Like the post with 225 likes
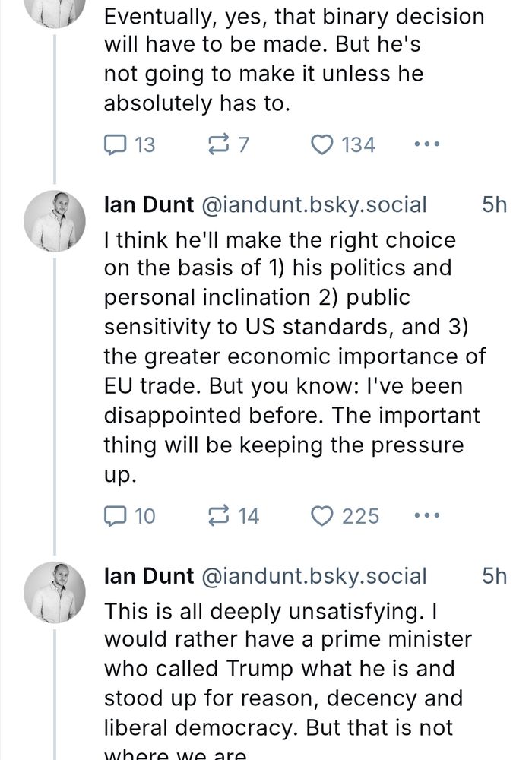 321,516
